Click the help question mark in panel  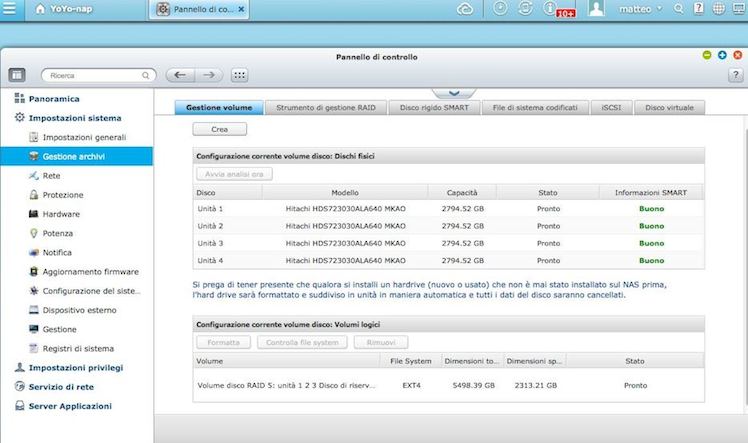735,75
